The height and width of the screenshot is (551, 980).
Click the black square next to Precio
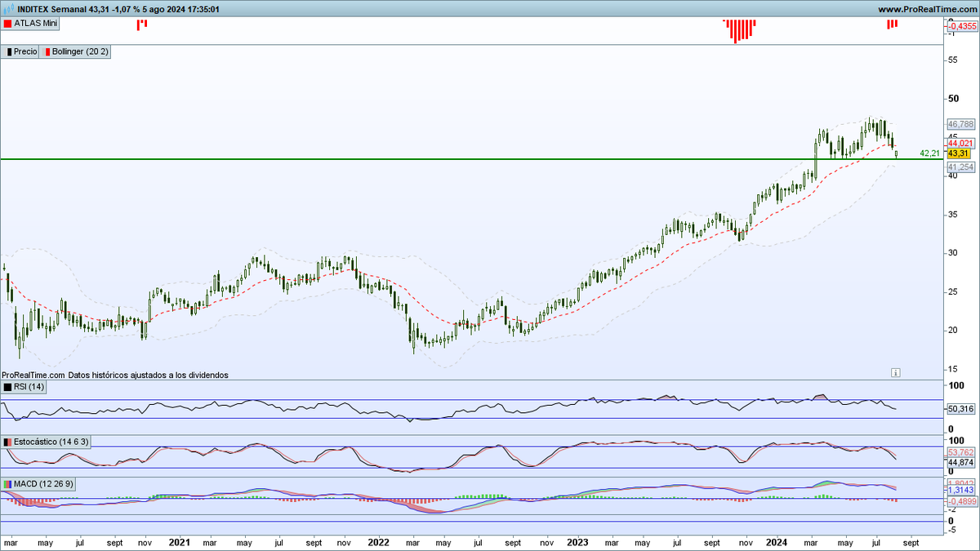[8, 51]
